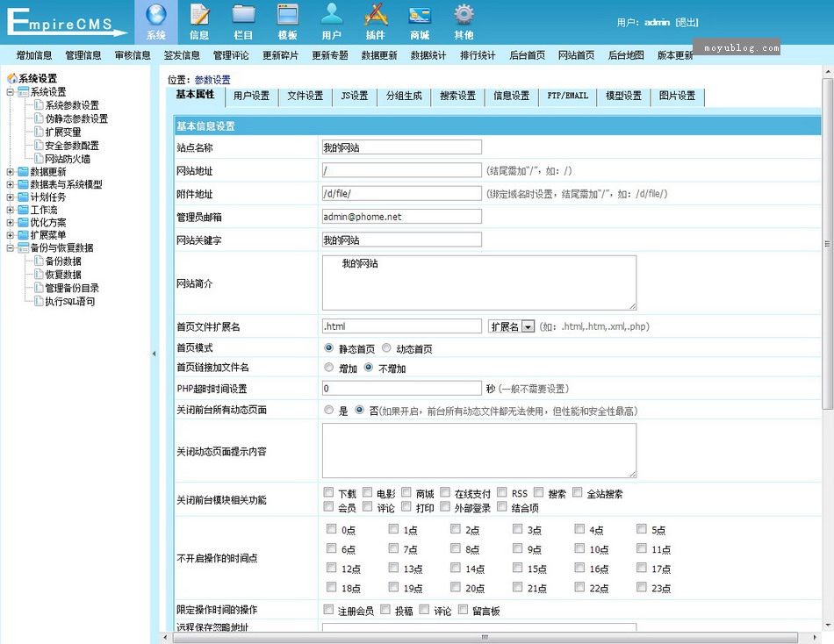Select the 动态首页 radio button

point(386,348)
